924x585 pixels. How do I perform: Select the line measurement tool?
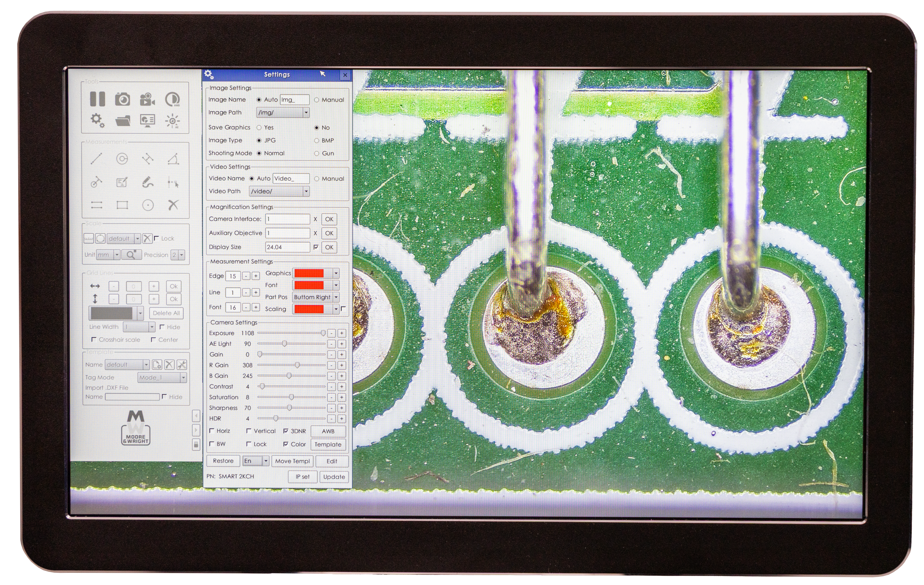tap(96, 159)
